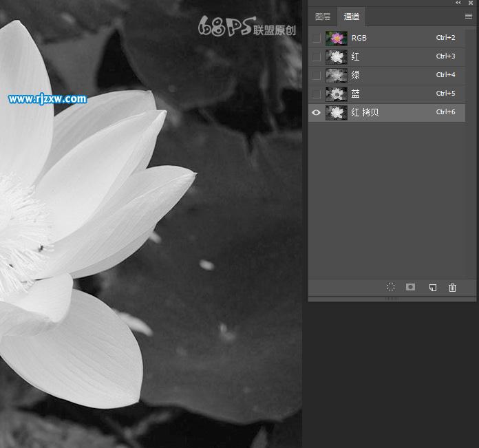Turn on visibility for the 蓝 channel

[x=316, y=94]
